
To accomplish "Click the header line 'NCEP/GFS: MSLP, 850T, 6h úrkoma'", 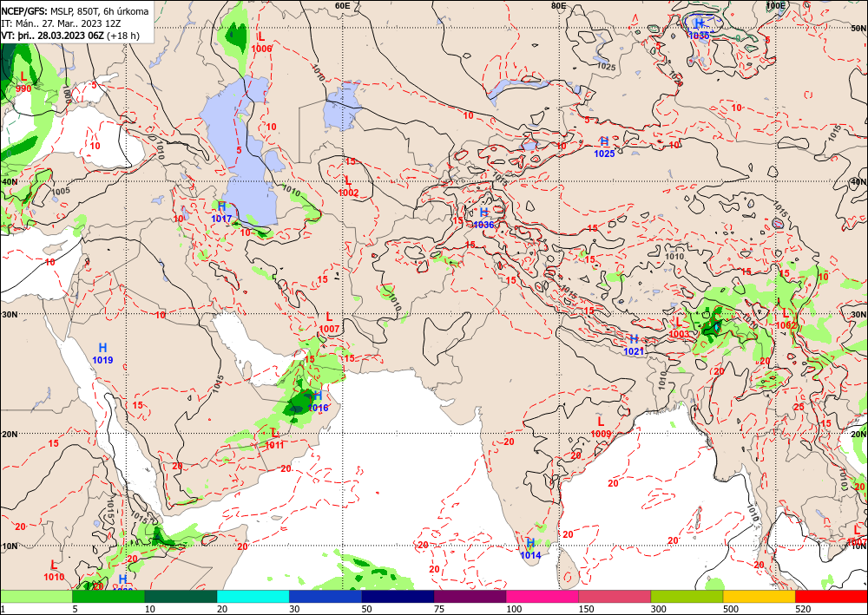I will pyautogui.click(x=75, y=11).
